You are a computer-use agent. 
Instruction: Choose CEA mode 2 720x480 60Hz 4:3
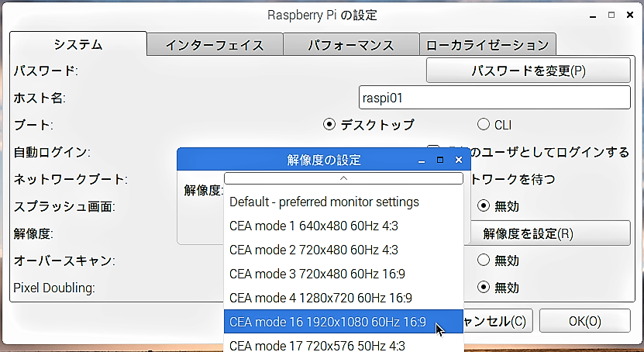tap(344, 250)
